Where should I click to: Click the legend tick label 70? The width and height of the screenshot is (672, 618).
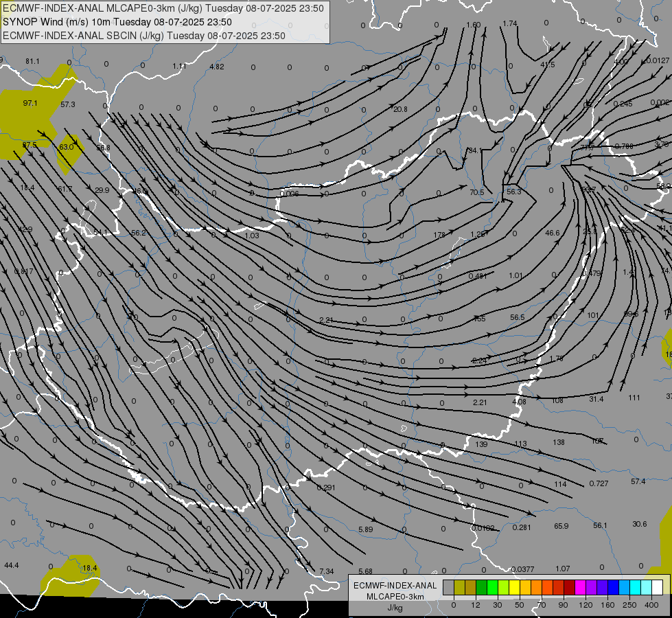(542, 605)
